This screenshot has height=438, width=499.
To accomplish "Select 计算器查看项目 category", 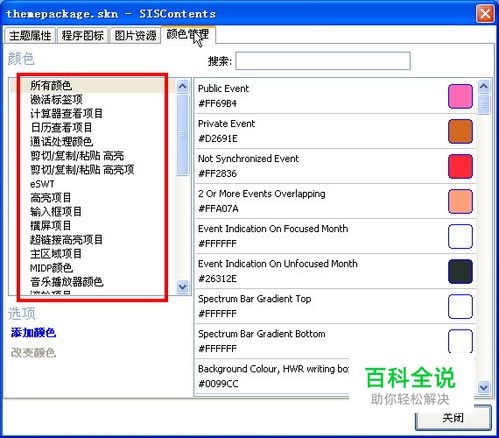I will pos(66,113).
